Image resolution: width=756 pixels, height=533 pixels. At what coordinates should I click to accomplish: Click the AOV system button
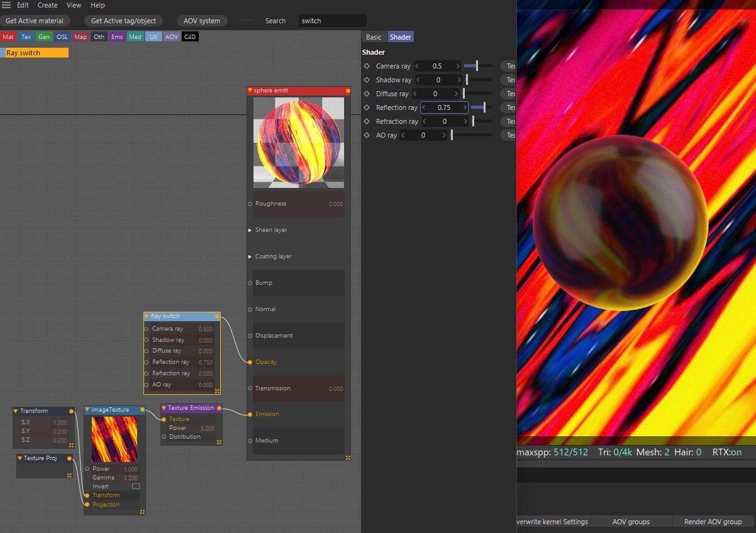202,21
